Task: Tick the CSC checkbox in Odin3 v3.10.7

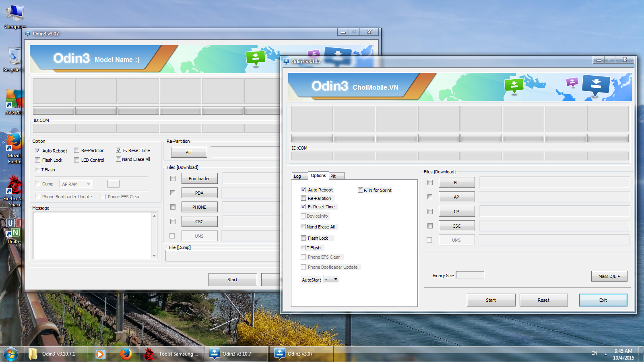Action: click(430, 226)
